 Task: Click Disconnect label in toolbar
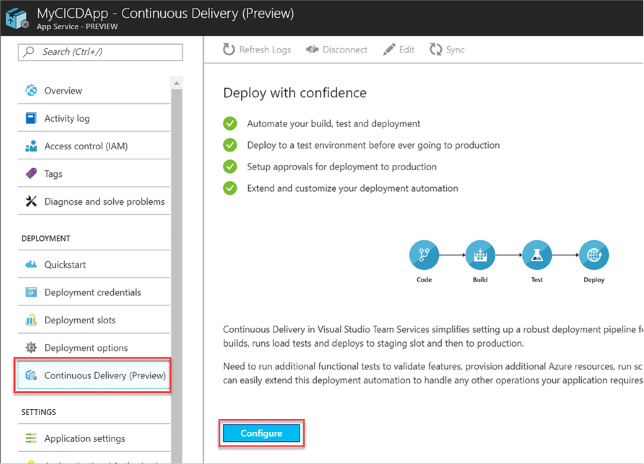click(345, 50)
